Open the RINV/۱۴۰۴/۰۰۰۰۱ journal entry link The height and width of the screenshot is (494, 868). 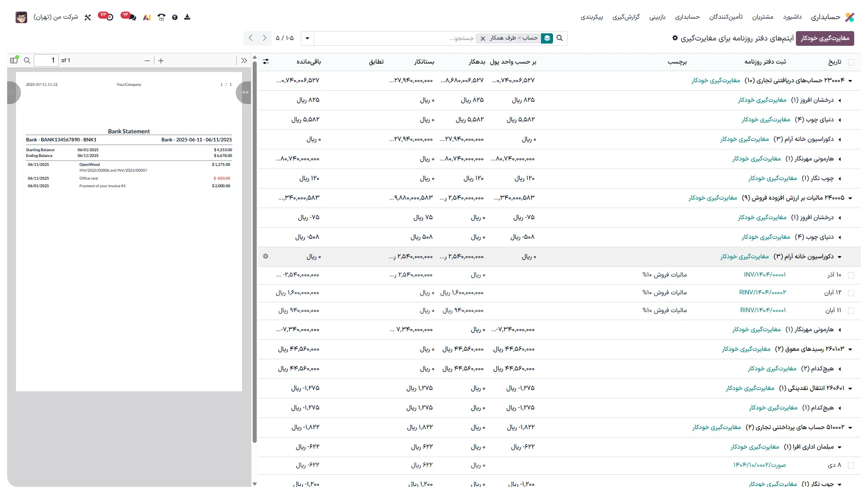(763, 310)
